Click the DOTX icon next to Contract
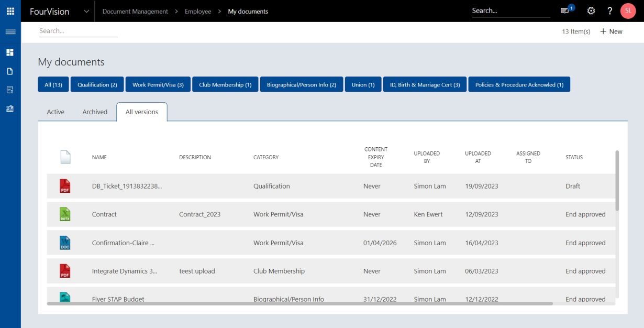Image resolution: width=644 pixels, height=328 pixels. 65,214
